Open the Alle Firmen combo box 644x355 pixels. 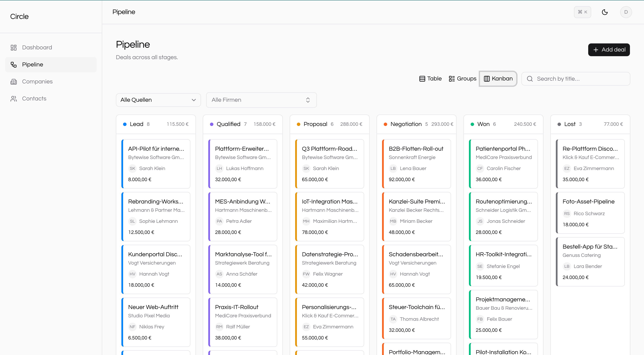pyautogui.click(x=261, y=100)
